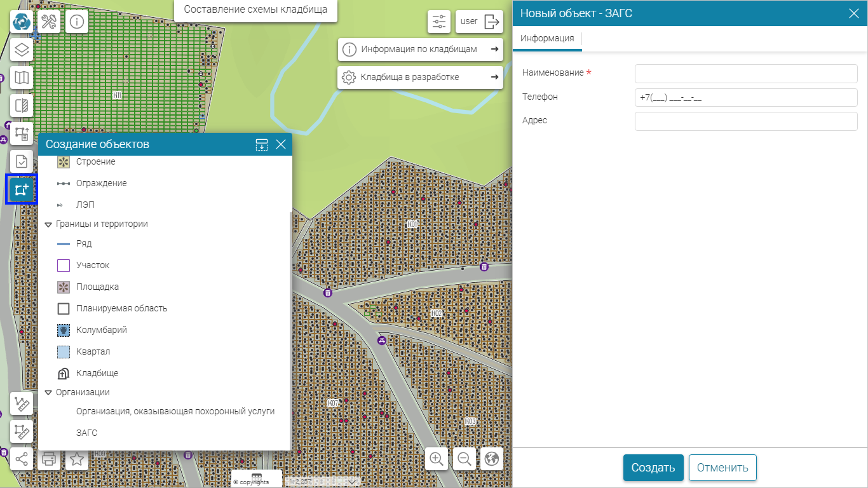Switch to the Информация tab

click(546, 38)
